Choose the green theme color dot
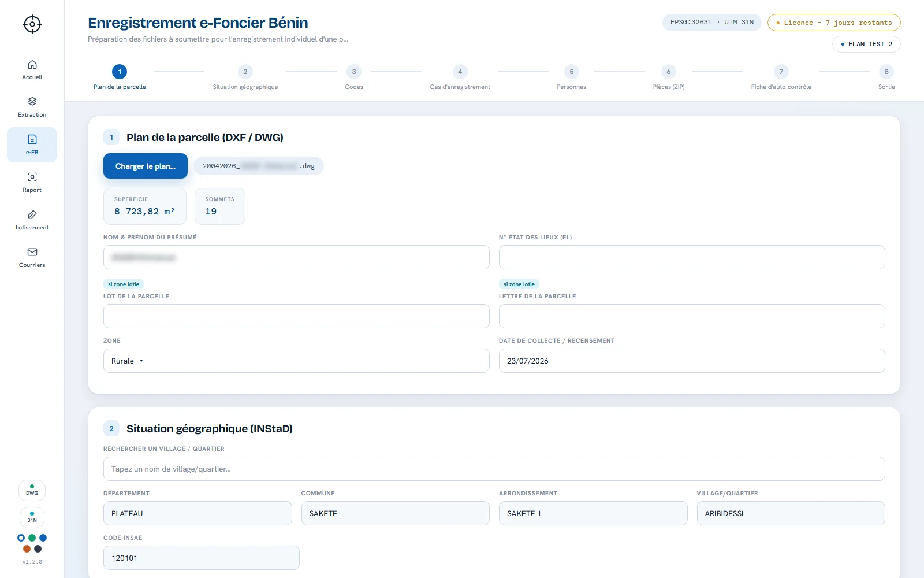The width and height of the screenshot is (924, 578). pyautogui.click(x=32, y=538)
